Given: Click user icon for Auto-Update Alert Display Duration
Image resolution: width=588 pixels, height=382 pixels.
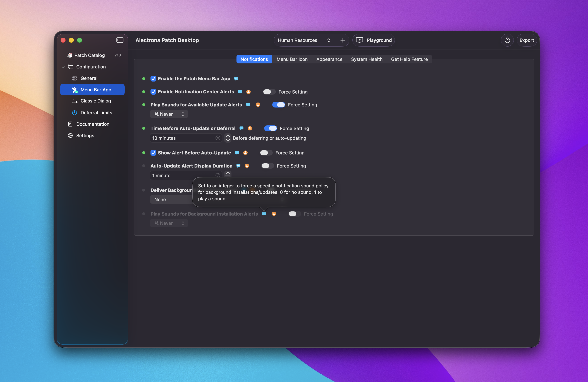Looking at the screenshot, I should click(247, 166).
